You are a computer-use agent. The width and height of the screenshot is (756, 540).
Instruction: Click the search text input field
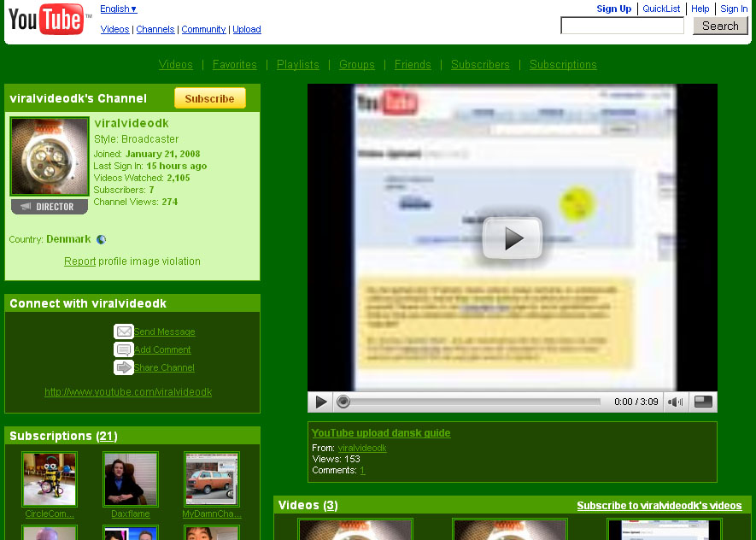622,26
